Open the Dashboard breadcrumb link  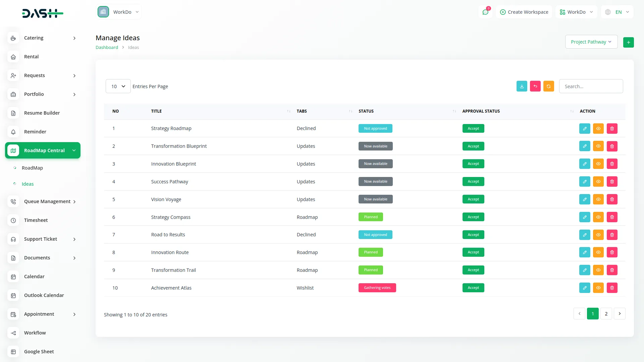(x=107, y=47)
